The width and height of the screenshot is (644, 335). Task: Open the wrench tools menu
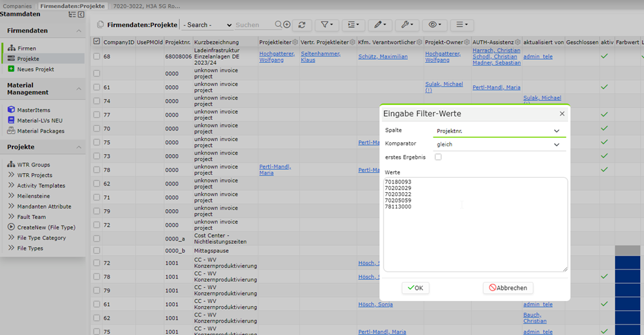(x=407, y=25)
